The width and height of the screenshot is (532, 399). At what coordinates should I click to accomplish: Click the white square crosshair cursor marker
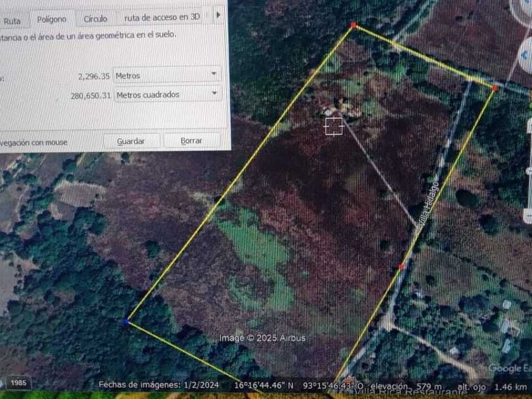click(334, 126)
